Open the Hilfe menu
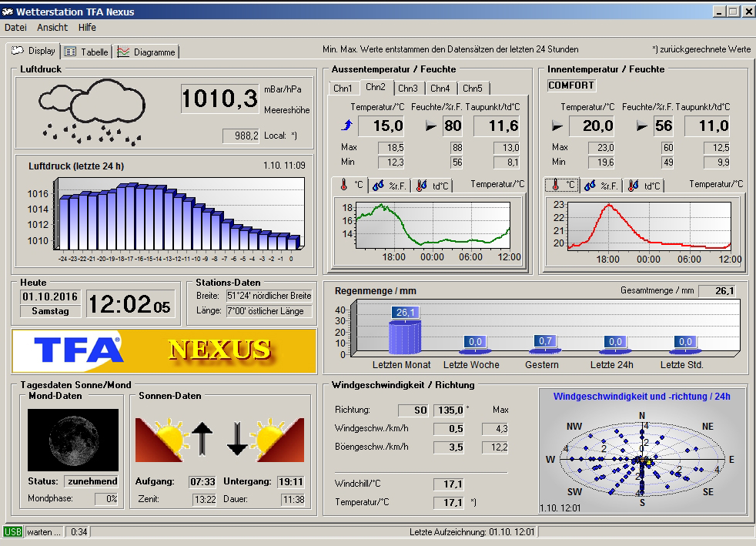756x546 pixels. (87, 28)
